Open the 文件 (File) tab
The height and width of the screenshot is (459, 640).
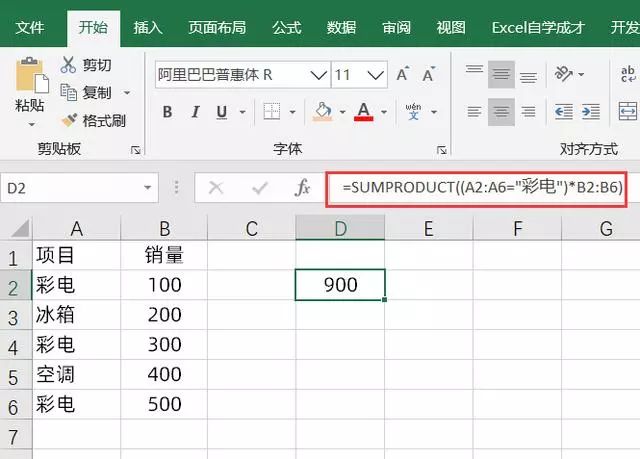[29, 28]
